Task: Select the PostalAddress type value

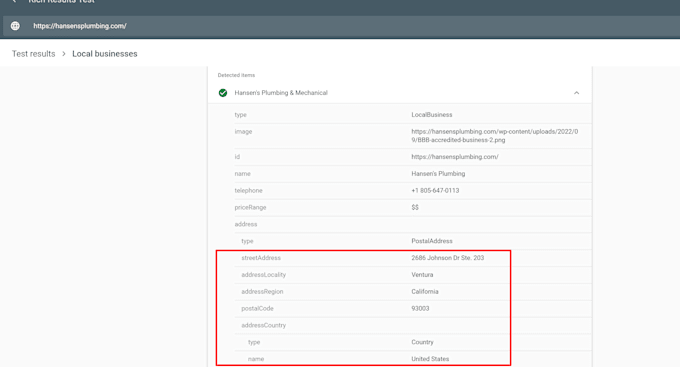Action: (432, 241)
